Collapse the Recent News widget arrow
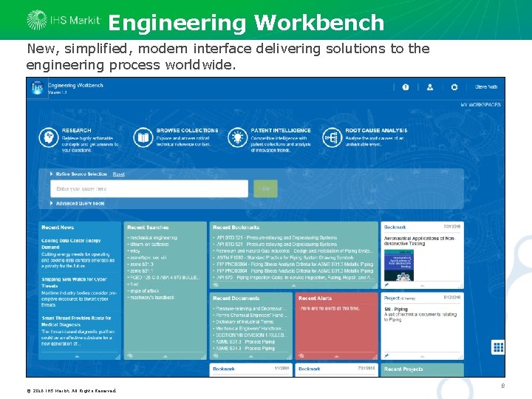This screenshot has width=532, height=399. point(77,357)
